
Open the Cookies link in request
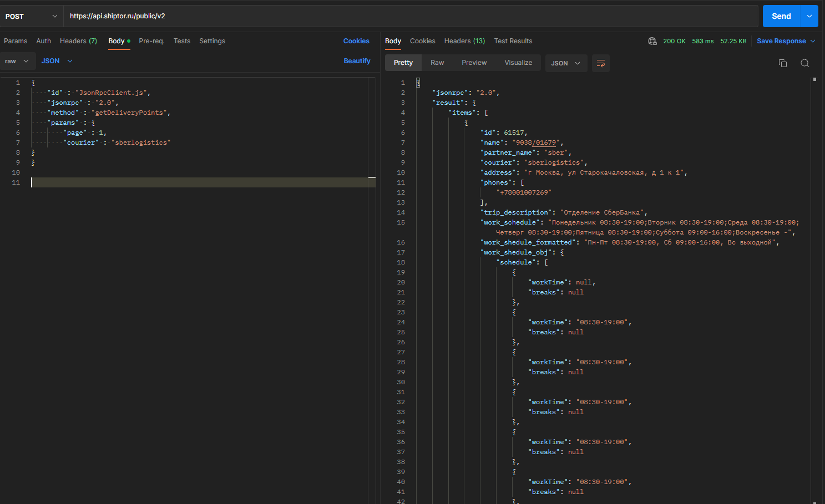[x=356, y=41]
